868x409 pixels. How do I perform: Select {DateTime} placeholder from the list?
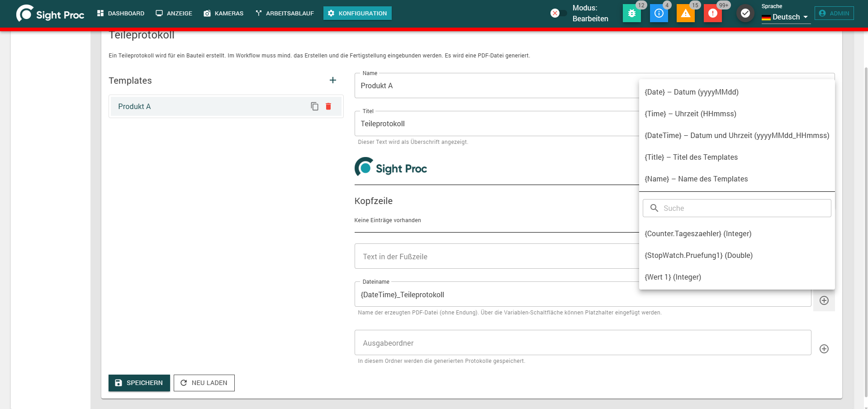tap(737, 135)
